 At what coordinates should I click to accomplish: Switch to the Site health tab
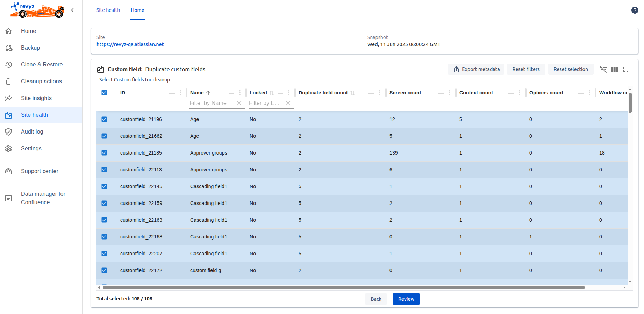(x=108, y=10)
